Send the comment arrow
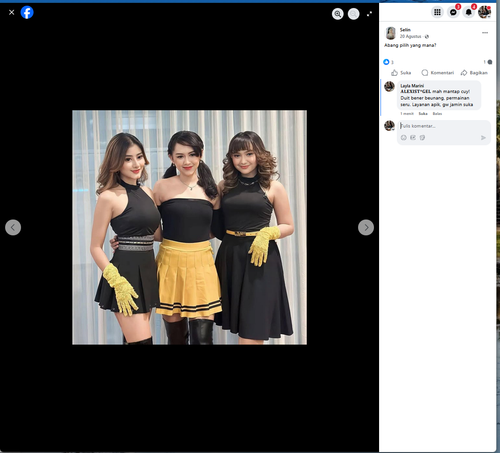The height and width of the screenshot is (453, 500). (x=483, y=138)
